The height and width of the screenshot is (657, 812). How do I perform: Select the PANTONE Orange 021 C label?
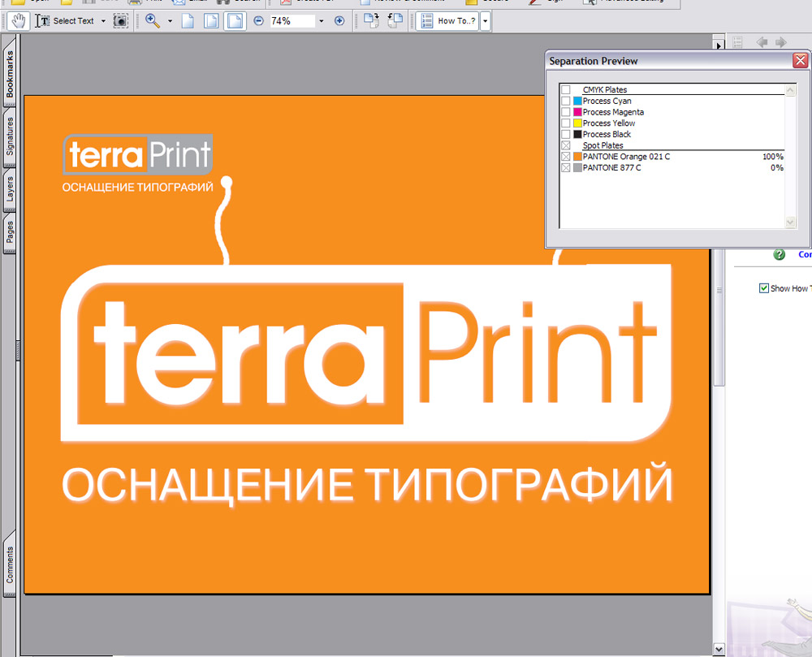(626, 157)
